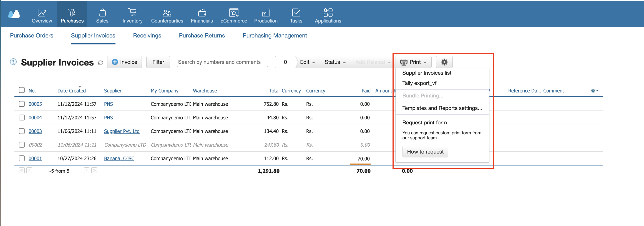This screenshot has height=226, width=644.
Task: Click the help question mark icon
Action: click(x=13, y=62)
